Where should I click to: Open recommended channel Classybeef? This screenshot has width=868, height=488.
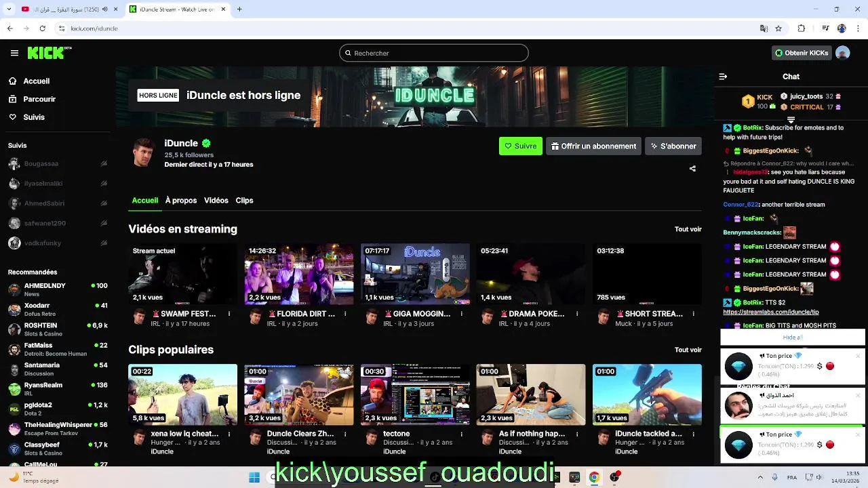[57, 449]
